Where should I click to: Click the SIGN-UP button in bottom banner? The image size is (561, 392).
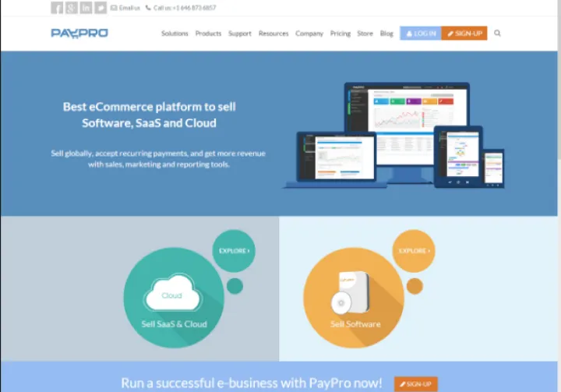click(416, 384)
